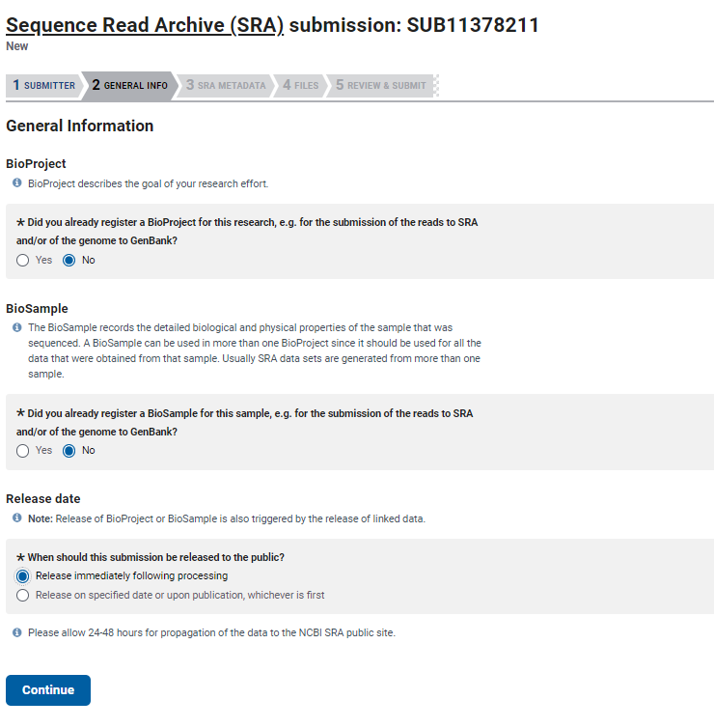Click info icon beside Release date note
The image size is (714, 728).
click(x=17, y=518)
